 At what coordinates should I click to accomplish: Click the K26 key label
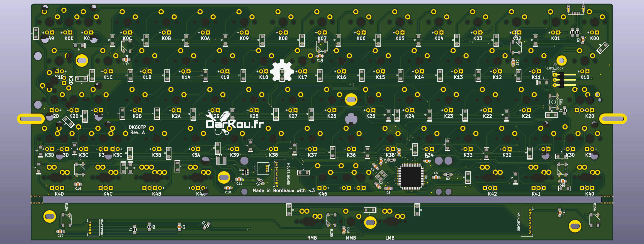332,116
